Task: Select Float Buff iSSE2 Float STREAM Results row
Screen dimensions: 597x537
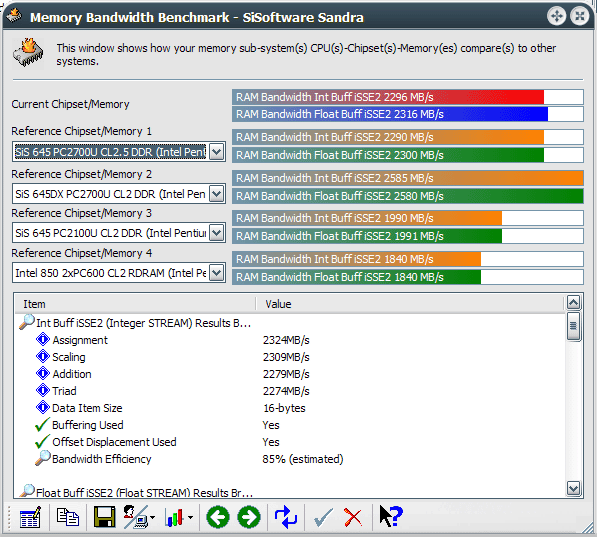Action: click(x=290, y=492)
